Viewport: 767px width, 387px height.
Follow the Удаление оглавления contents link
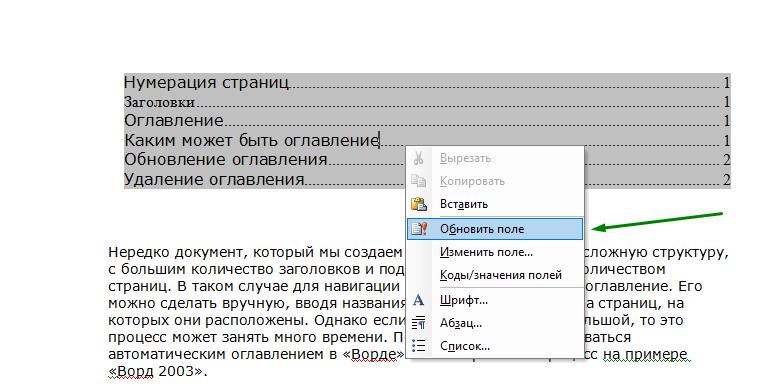[214, 179]
